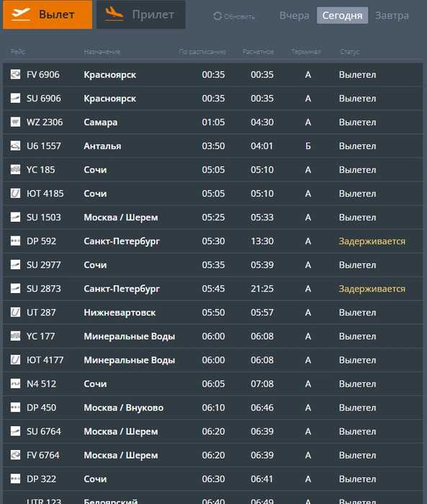Viewport: 427px width, 504px height.
Task: Click Минеральные Воды destination of YC 177
Action: [130, 336]
